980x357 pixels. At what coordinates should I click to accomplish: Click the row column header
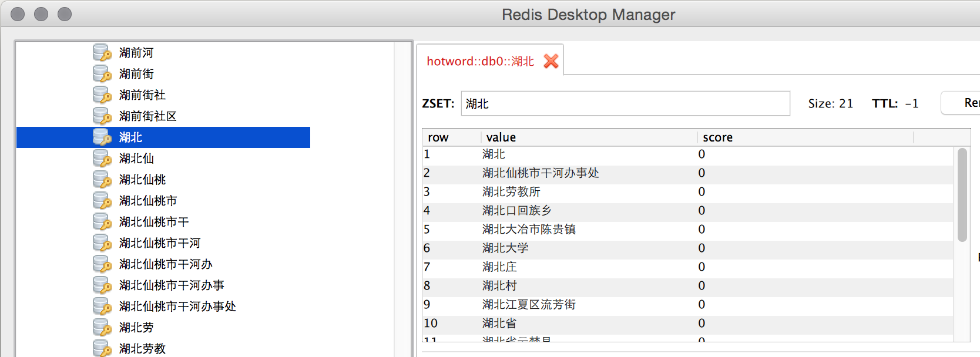[x=438, y=137]
